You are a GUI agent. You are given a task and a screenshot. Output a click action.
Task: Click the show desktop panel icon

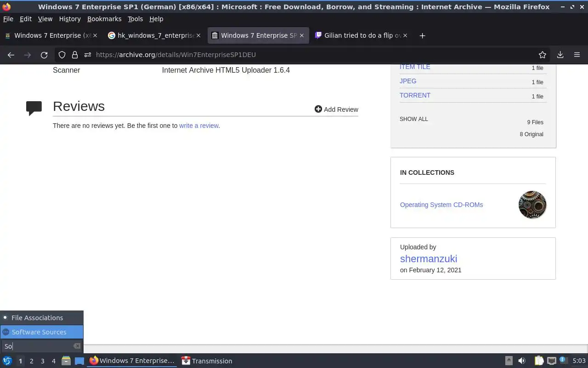click(79, 361)
